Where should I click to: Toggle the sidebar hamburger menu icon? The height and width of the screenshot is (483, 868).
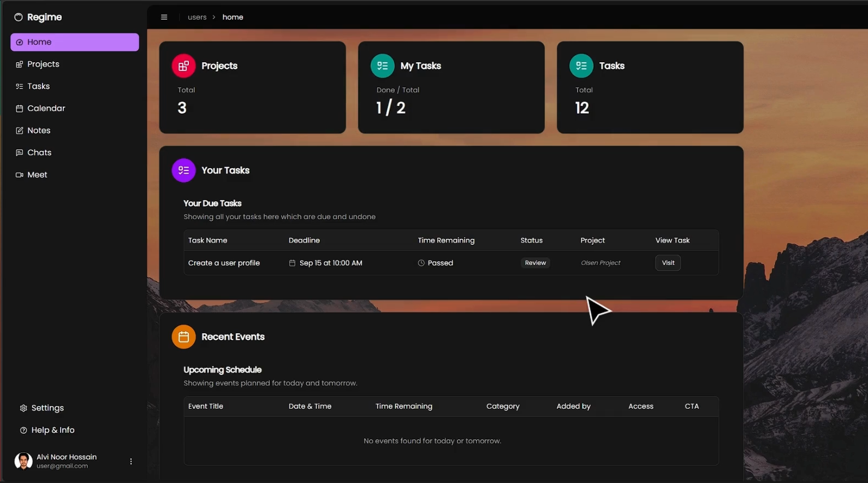[x=164, y=17]
